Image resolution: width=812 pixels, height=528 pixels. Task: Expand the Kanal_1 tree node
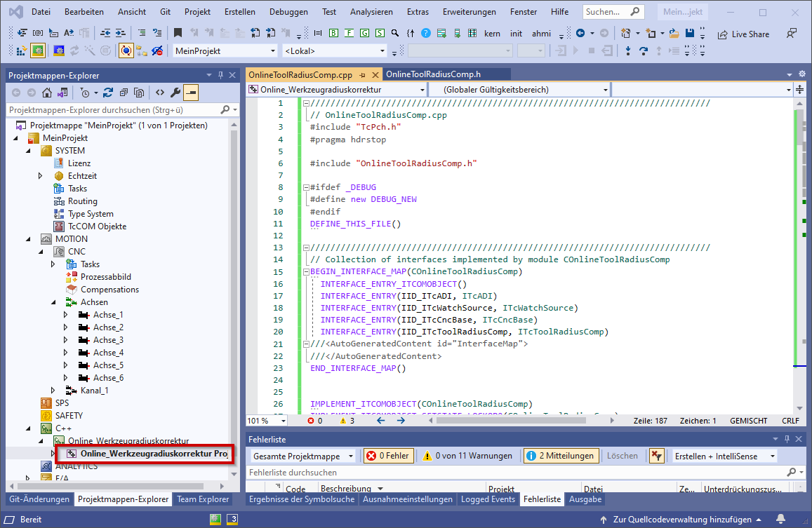(x=53, y=391)
